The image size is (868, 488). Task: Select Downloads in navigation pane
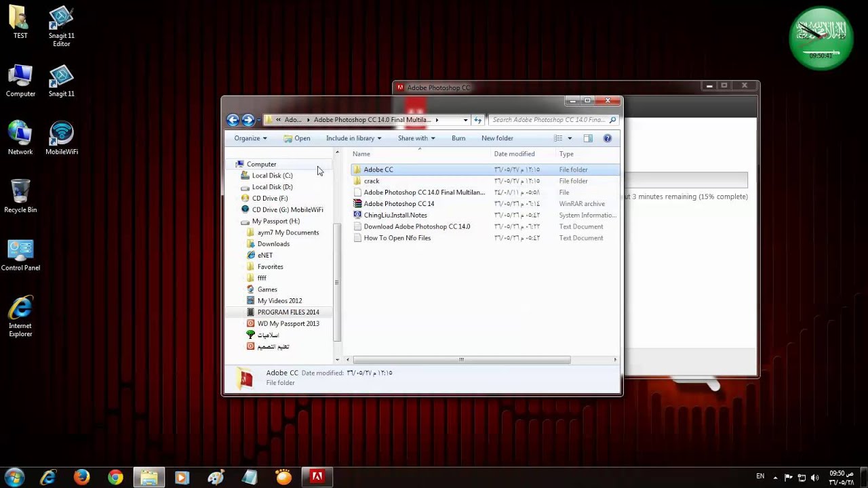point(273,244)
